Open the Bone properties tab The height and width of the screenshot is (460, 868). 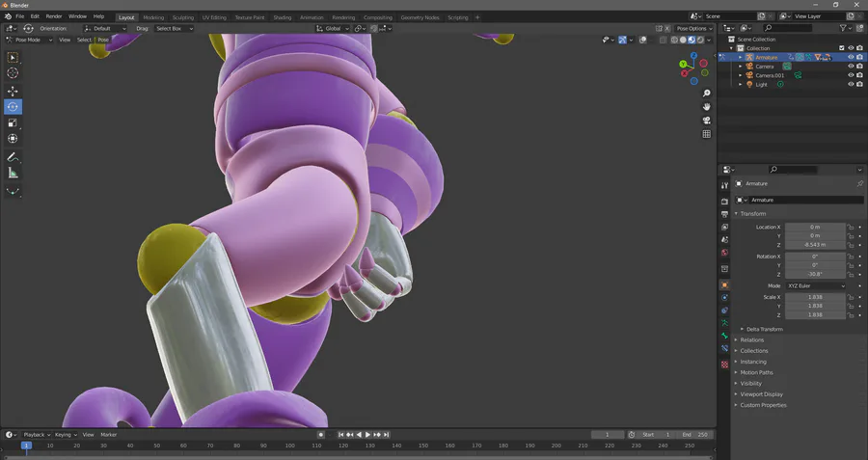click(724, 336)
